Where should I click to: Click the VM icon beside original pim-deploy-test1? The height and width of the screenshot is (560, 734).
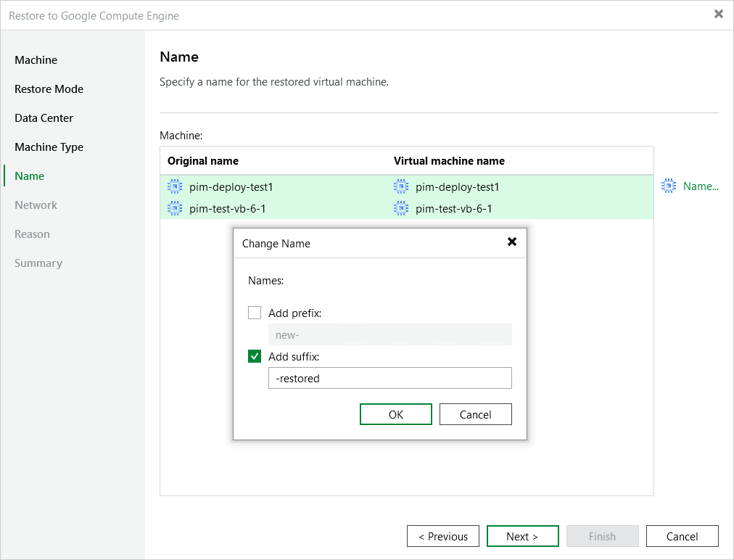pyautogui.click(x=175, y=187)
